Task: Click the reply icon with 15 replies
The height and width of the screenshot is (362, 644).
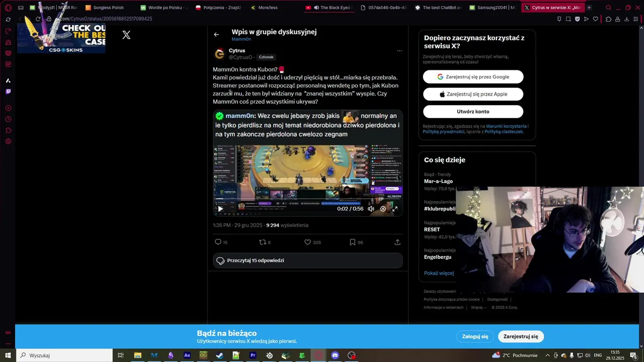Action: (218, 242)
